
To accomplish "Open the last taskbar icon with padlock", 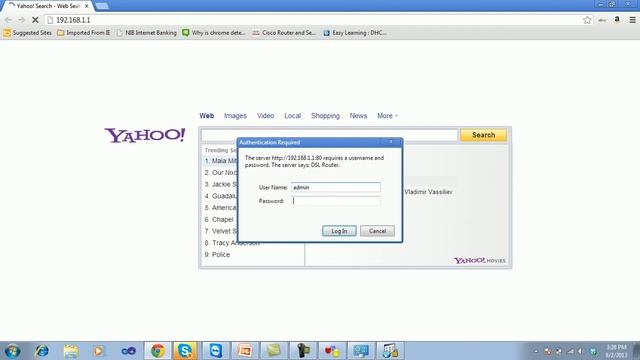I will coord(390,351).
